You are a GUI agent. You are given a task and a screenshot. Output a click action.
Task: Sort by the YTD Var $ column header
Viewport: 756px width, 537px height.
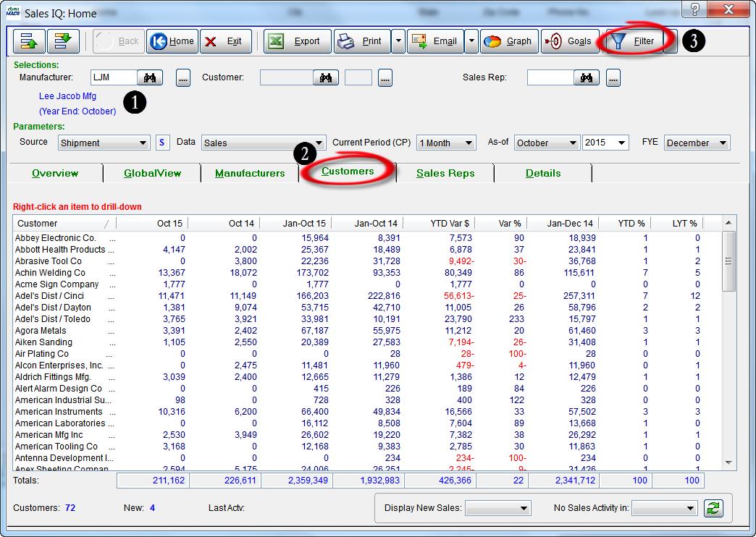click(440, 223)
